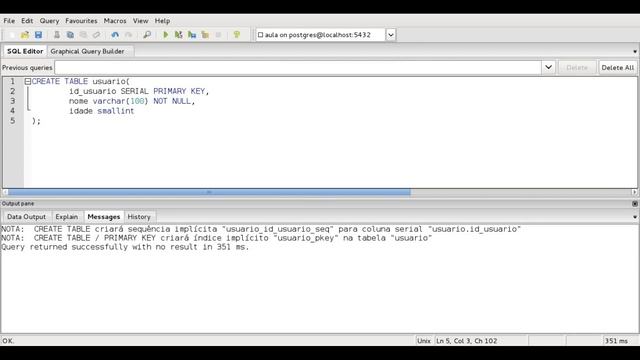
Task: Open the View menu
Action: pos(140,21)
